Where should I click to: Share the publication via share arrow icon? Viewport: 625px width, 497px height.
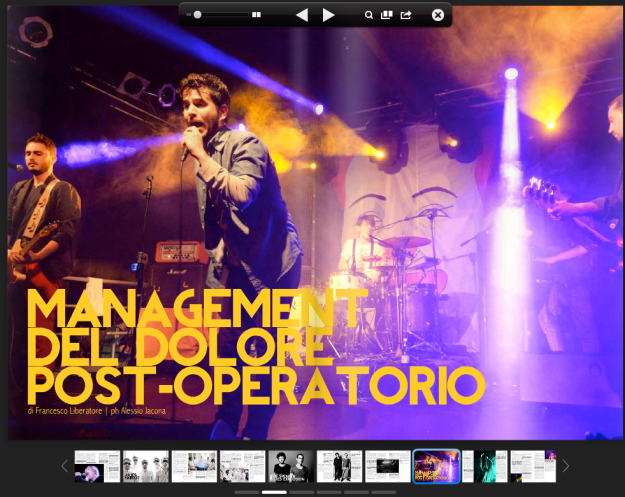[x=406, y=15]
